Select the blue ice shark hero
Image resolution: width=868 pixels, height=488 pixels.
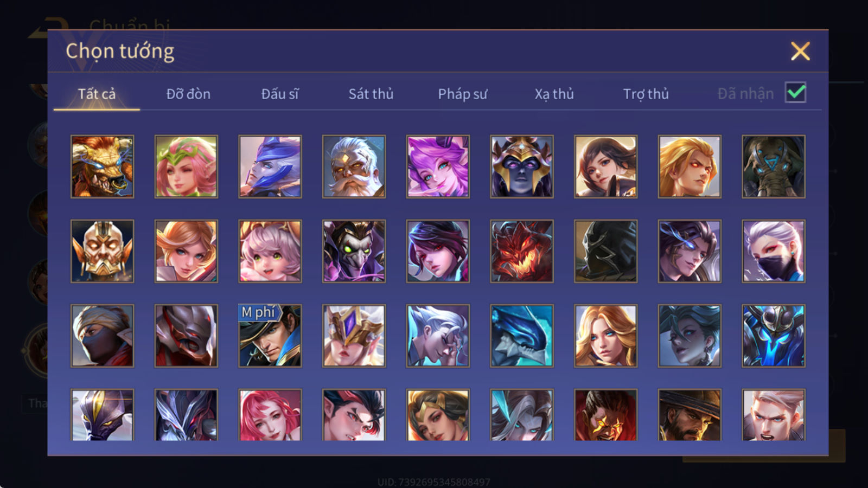(522, 336)
